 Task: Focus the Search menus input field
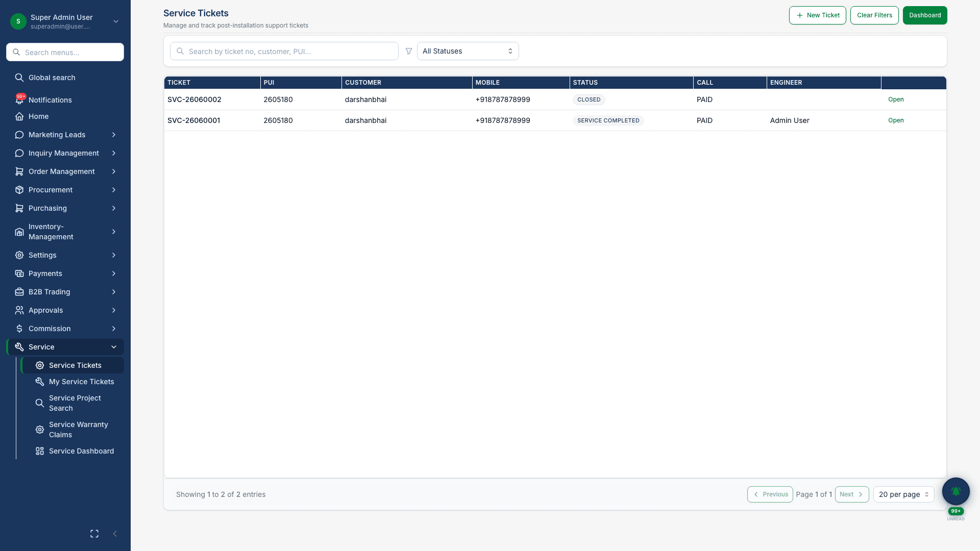[x=65, y=52]
